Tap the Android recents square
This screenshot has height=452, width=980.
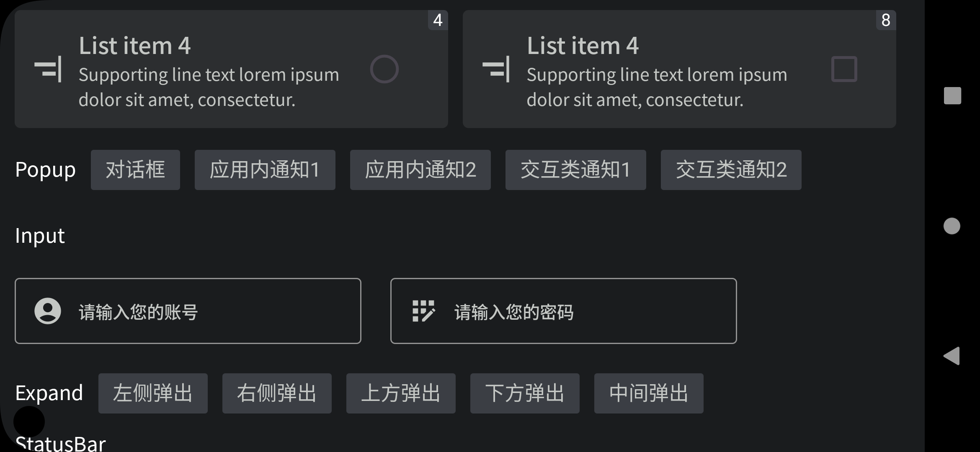coord(952,96)
